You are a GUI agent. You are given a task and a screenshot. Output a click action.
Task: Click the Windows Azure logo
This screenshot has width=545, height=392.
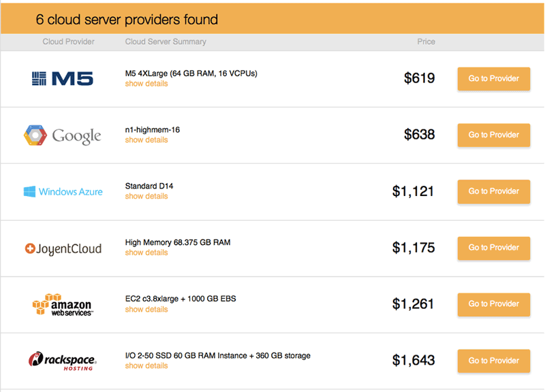pos(63,192)
